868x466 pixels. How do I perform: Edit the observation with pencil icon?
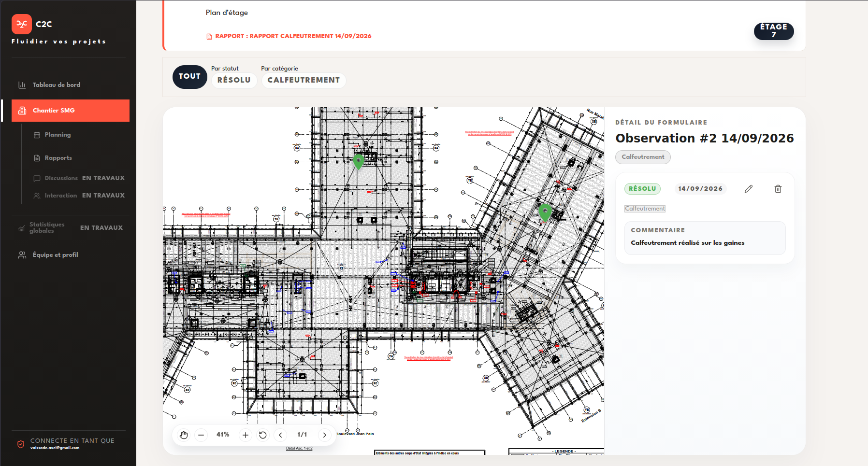coord(749,189)
